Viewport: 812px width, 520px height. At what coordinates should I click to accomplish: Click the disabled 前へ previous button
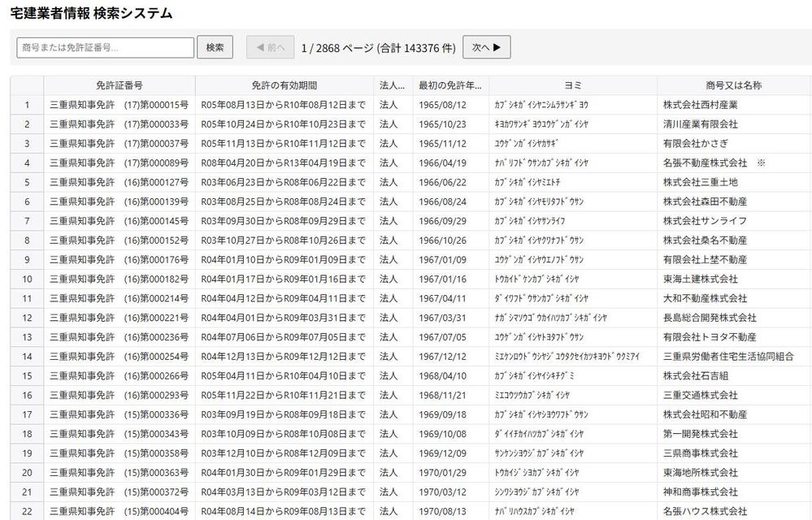click(x=271, y=47)
